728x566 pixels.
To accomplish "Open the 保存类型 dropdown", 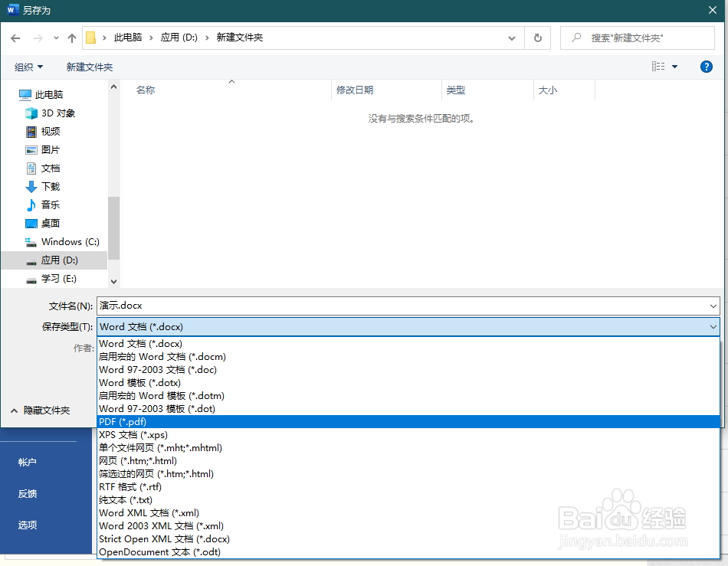I will 713,326.
